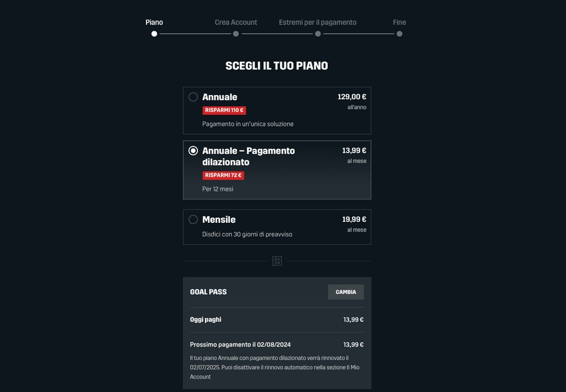Click the Crea Account step label
The height and width of the screenshot is (392, 566).
click(x=236, y=23)
